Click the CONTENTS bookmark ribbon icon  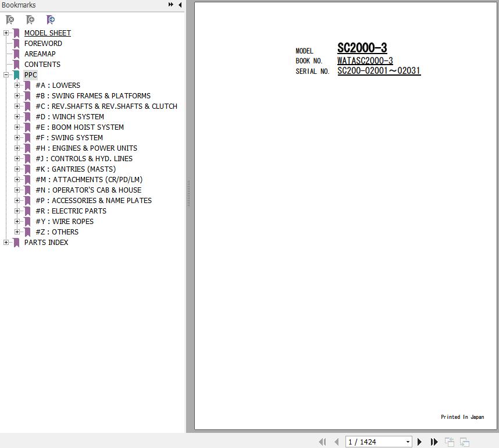pos(16,65)
